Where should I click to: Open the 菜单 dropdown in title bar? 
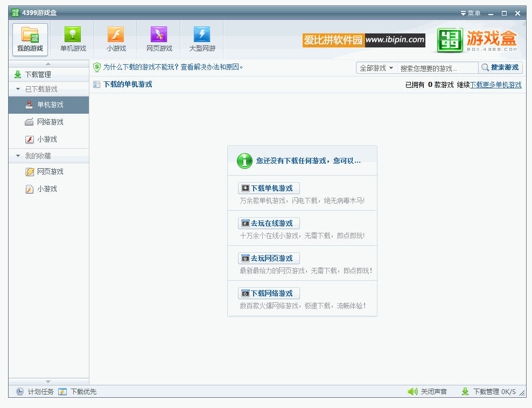pos(470,13)
